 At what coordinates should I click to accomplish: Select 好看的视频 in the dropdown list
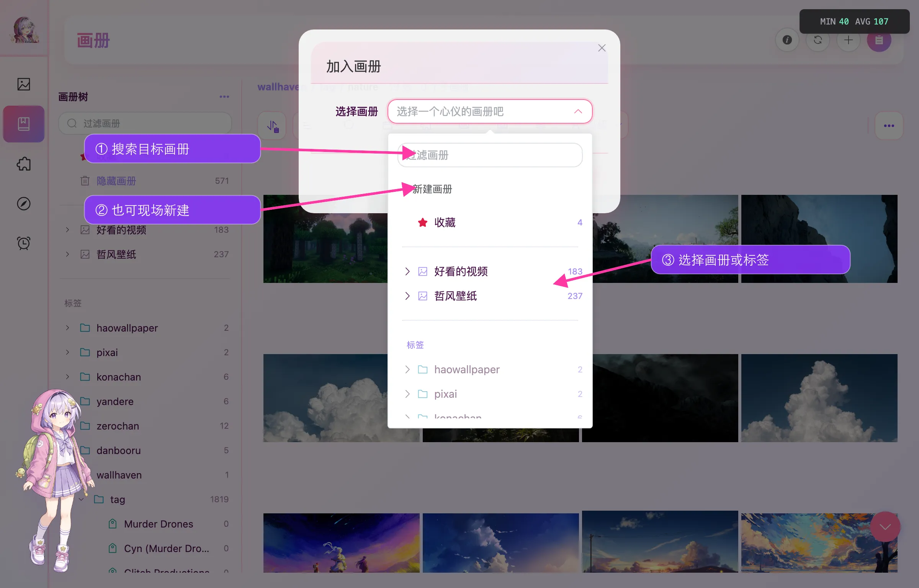pyautogui.click(x=490, y=271)
